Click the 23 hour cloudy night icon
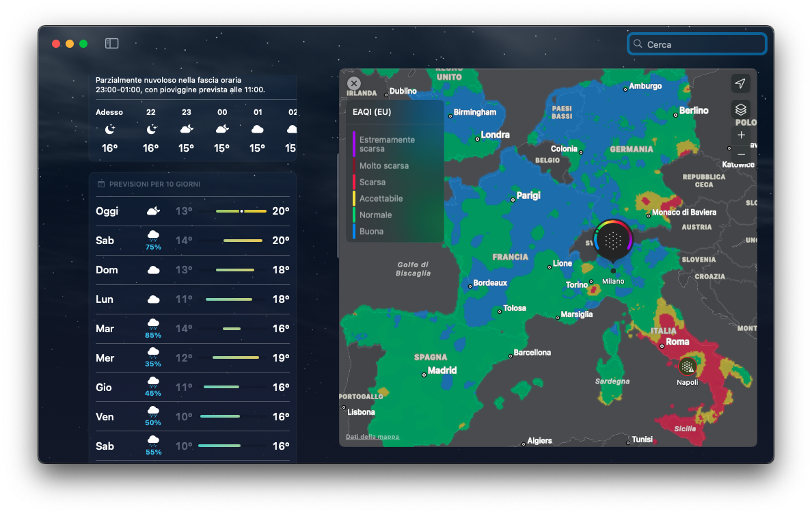Viewport: 812px width, 514px height. 187,129
